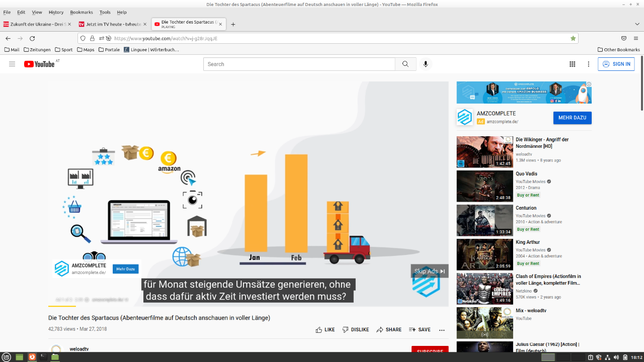644x362 pixels.
Task: Open Centurion movie thumbnail
Action: 485,220
